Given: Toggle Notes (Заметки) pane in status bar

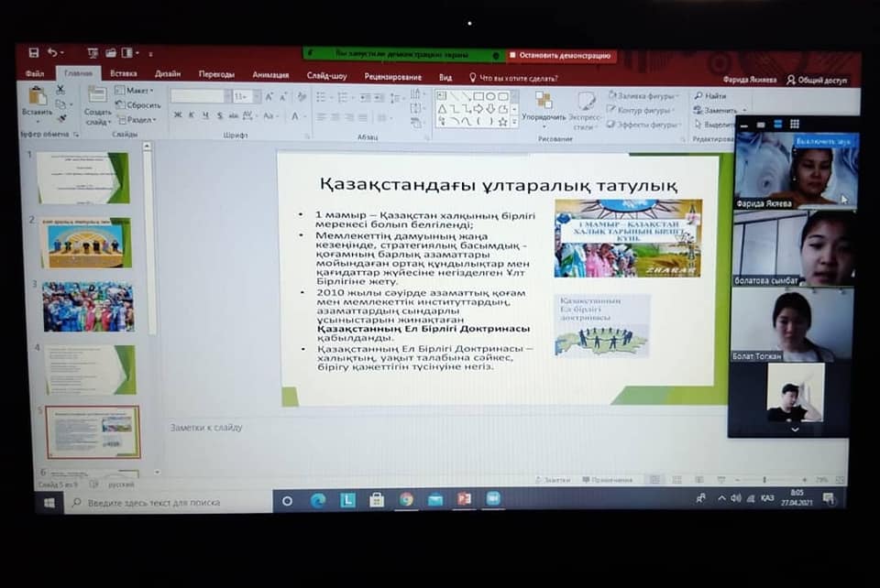Looking at the screenshot, I should point(556,480).
